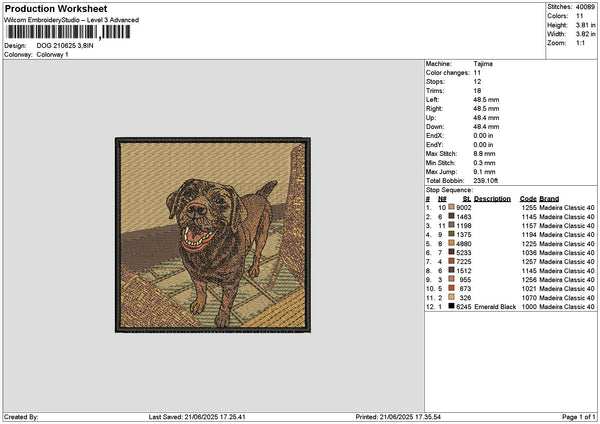Click the 'N#' column header
The width and height of the screenshot is (600, 424).
pyautogui.click(x=442, y=199)
